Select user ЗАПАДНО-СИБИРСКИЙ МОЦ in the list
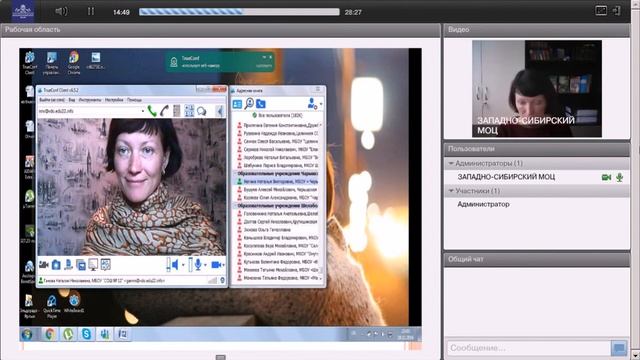This screenshot has height=360, width=640. (506, 177)
